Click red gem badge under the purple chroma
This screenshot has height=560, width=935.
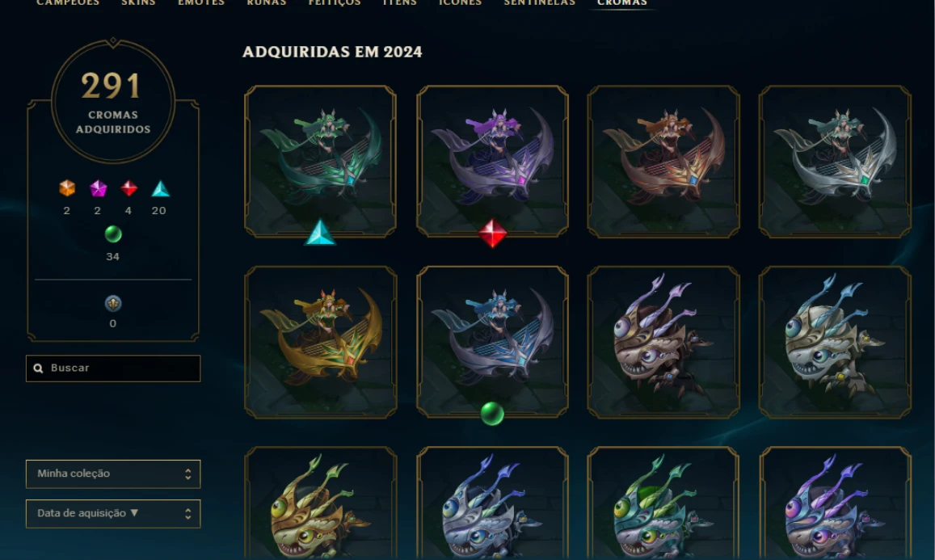[x=492, y=234]
